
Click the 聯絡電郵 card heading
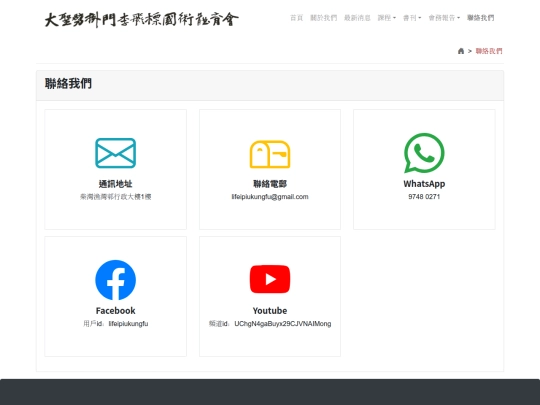[270, 184]
